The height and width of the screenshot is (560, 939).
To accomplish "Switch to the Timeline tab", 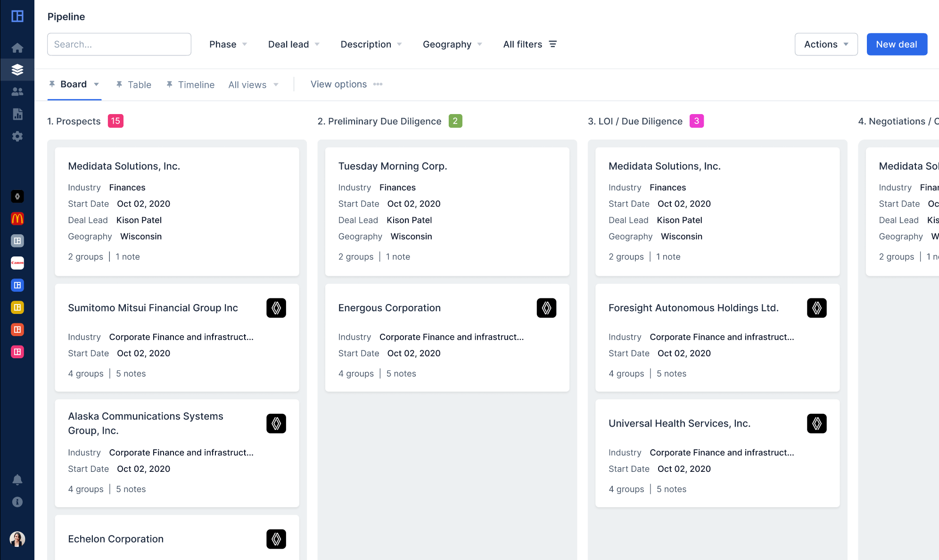I will [x=196, y=85].
